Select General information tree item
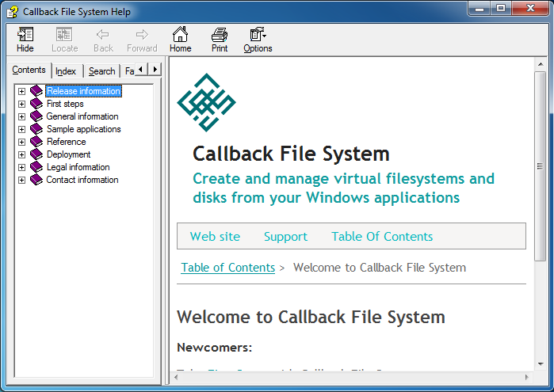Viewport: 554px width, 392px height. [82, 116]
